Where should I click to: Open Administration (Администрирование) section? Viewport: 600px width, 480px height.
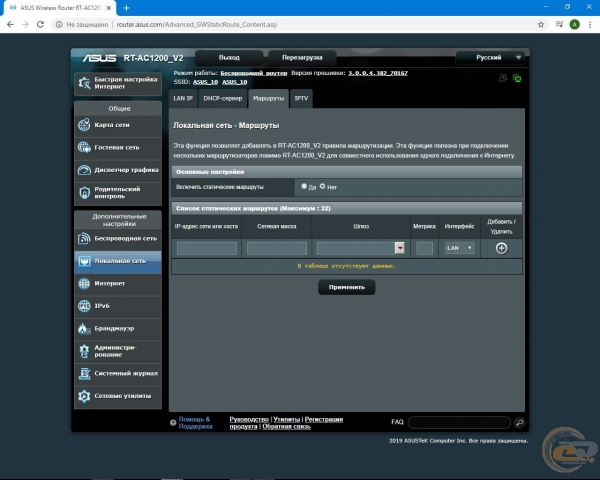(x=118, y=351)
